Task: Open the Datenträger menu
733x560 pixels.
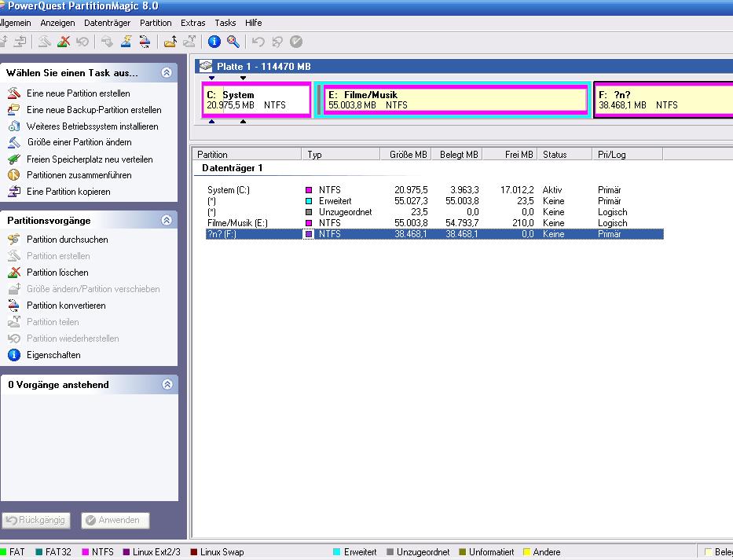Action: point(107,23)
